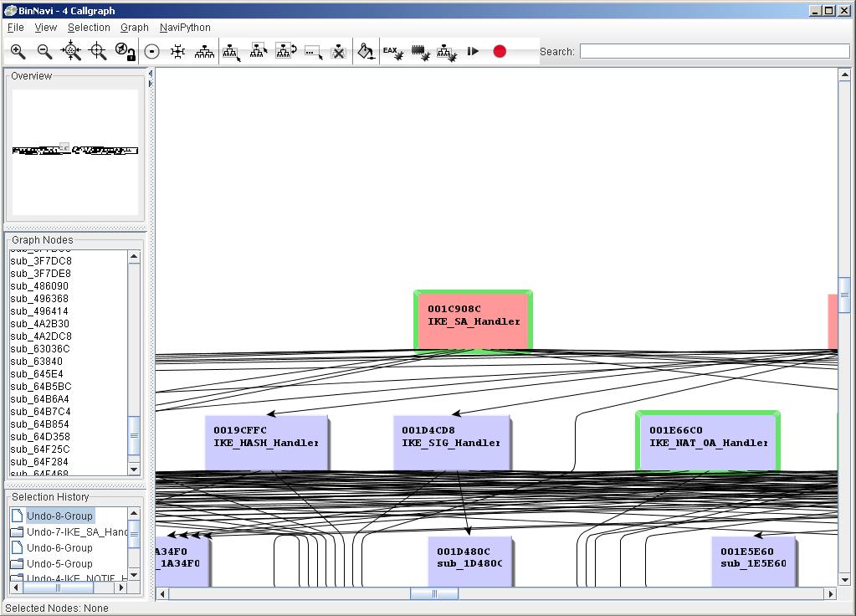
Task: Click the IKE_SIG_Handler graph node
Action: [452, 443]
